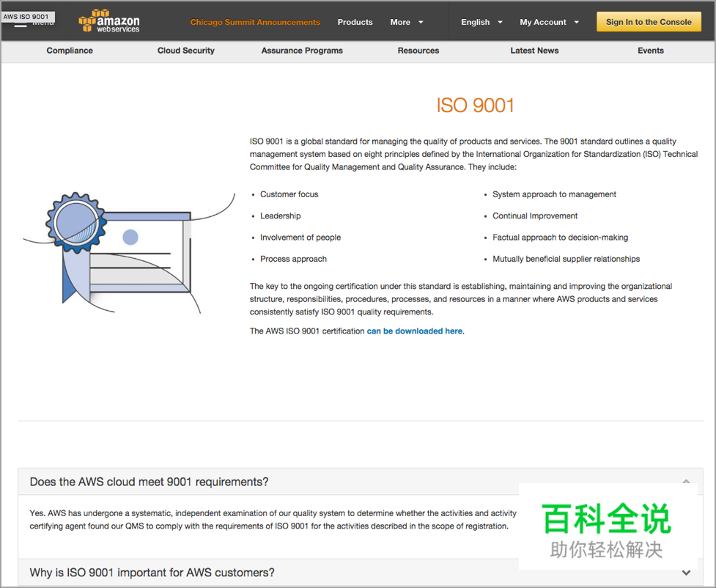Switch to the Cloud Security section
Image resolution: width=716 pixels, height=588 pixels.
click(x=185, y=51)
